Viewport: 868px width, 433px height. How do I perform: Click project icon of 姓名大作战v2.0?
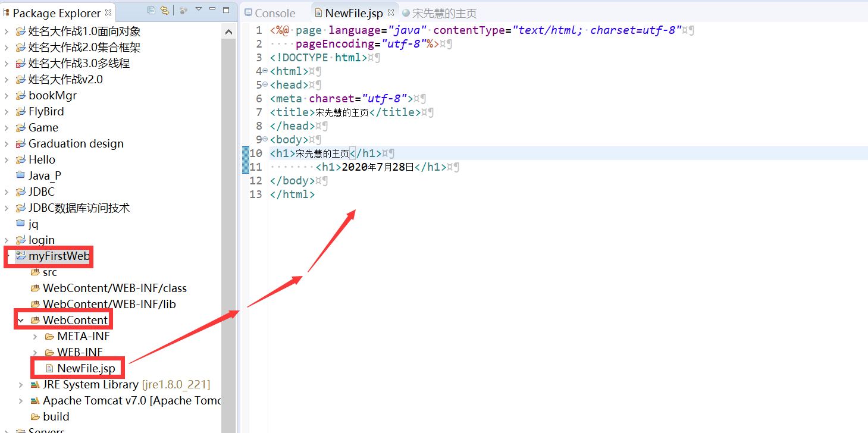coord(21,80)
